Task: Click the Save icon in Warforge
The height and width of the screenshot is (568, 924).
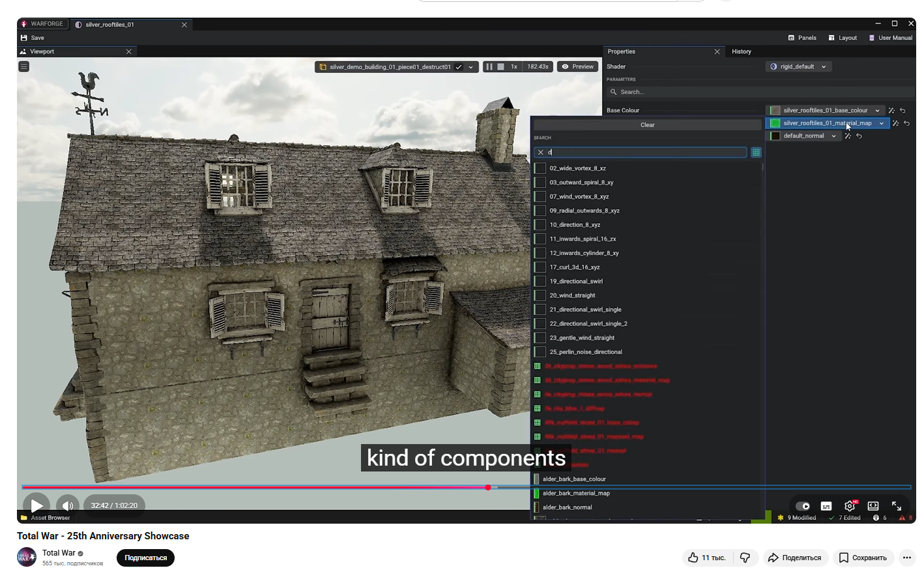Action: point(24,38)
